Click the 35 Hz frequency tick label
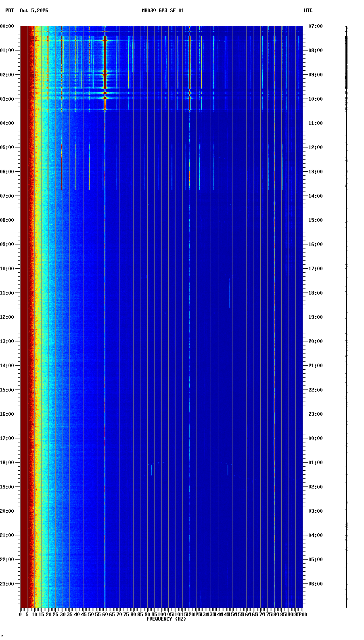 tap(69, 615)
